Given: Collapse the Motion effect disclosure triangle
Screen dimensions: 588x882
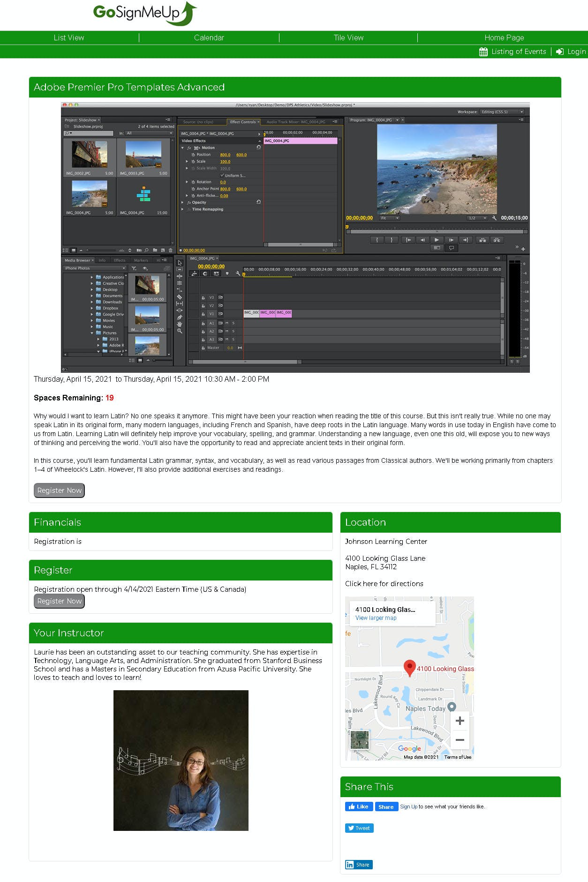Looking at the screenshot, I should [183, 148].
